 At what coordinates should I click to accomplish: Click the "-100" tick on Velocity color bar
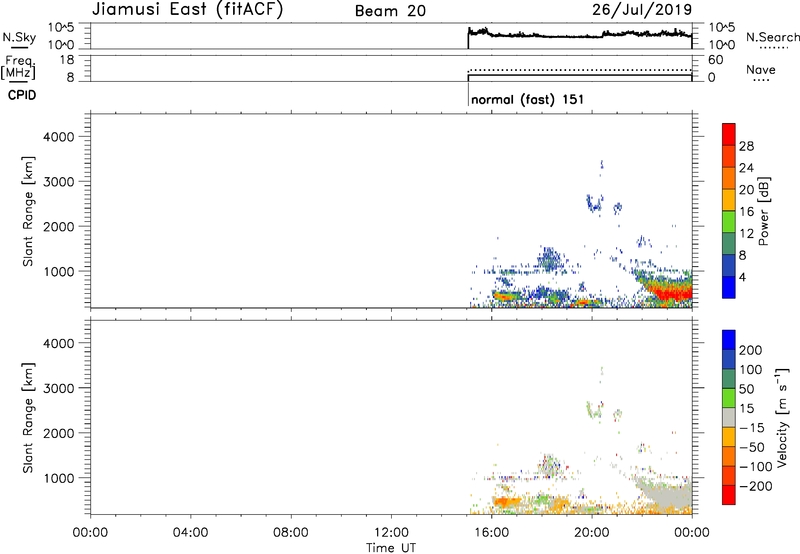[x=755, y=467]
